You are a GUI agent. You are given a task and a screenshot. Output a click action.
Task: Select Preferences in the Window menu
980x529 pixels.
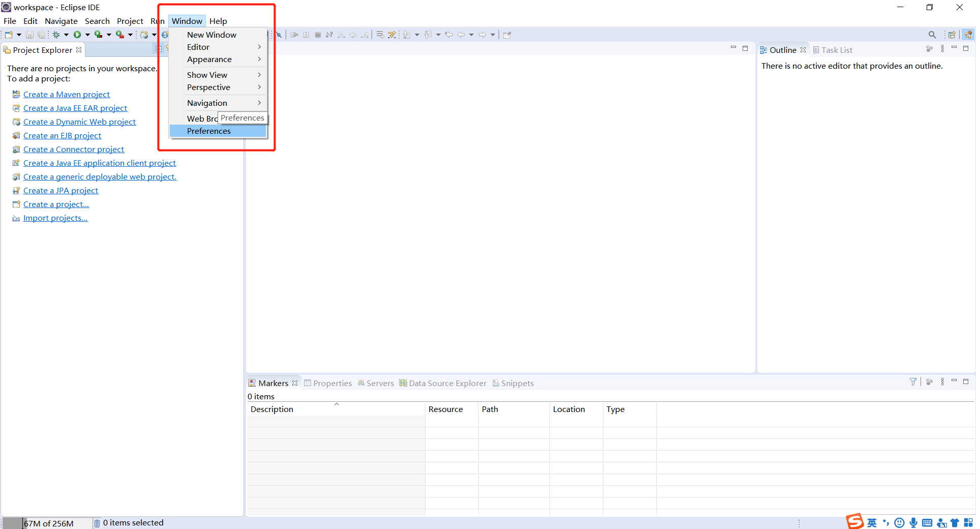[x=218, y=131]
